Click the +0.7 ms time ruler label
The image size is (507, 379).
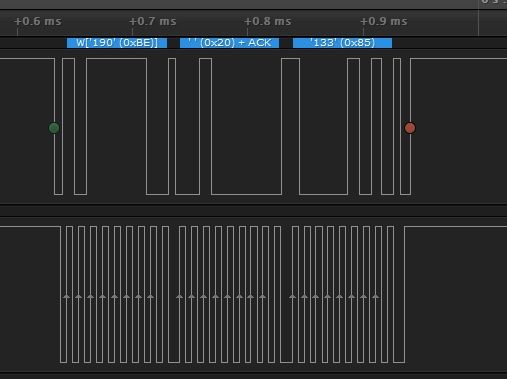pyautogui.click(x=153, y=21)
